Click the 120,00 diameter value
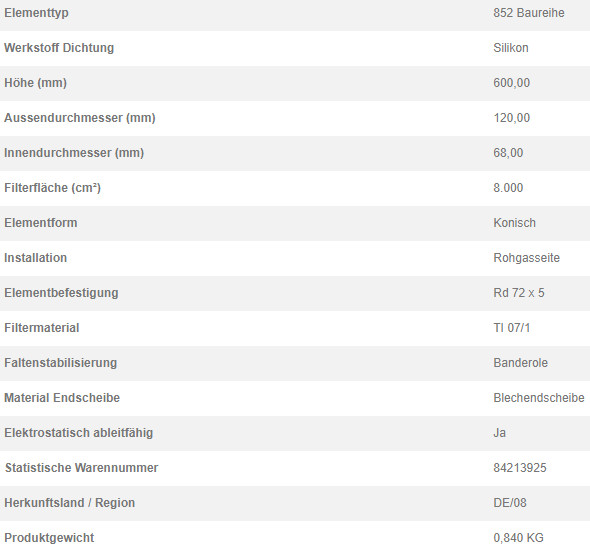590x548 pixels. coord(511,118)
